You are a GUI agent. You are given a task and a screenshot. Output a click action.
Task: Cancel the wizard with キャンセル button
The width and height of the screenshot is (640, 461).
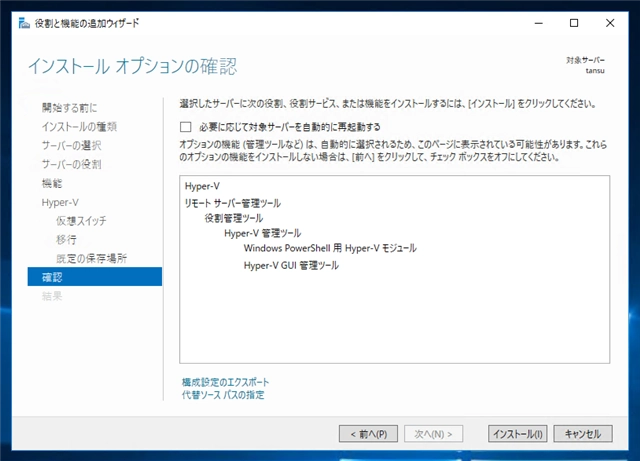(x=583, y=434)
